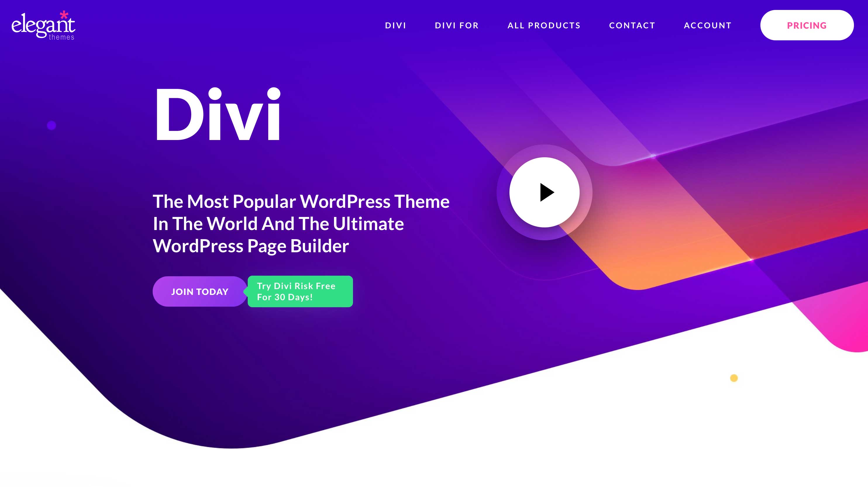
Task: Toggle the video play control circle
Action: click(x=544, y=191)
